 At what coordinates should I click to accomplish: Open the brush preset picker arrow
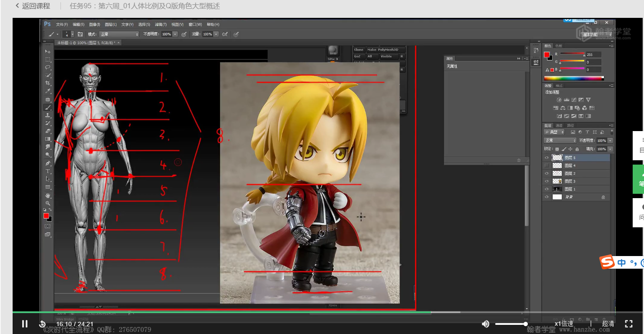pos(72,34)
